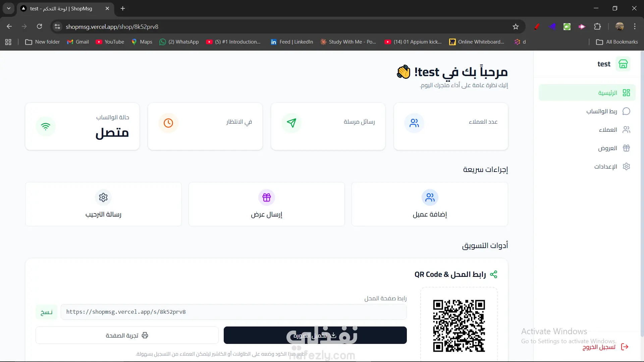Open the browser extensions puzzle icon

pyautogui.click(x=597, y=26)
